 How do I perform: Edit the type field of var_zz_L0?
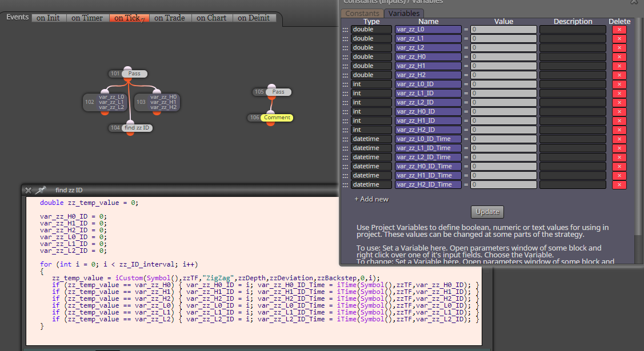(x=371, y=30)
